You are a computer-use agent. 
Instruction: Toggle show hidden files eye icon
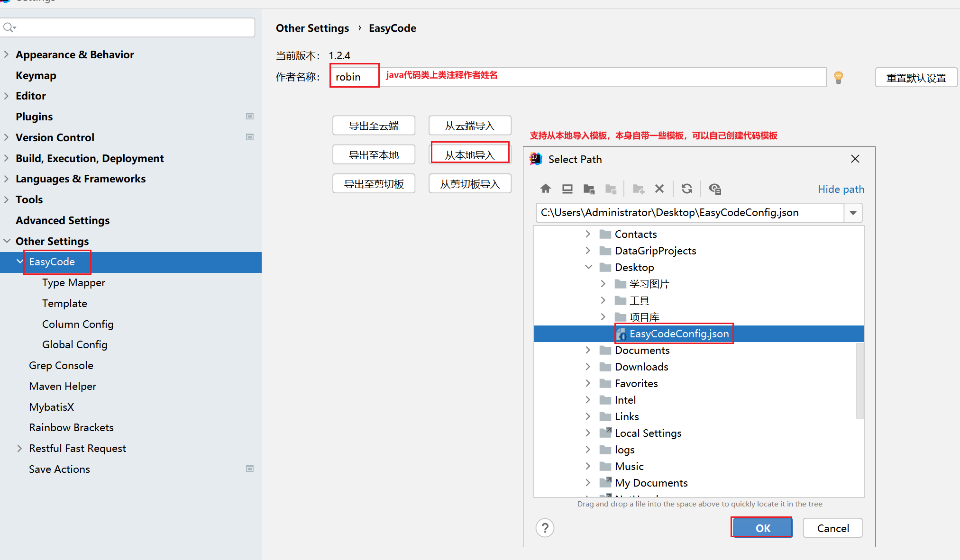714,189
